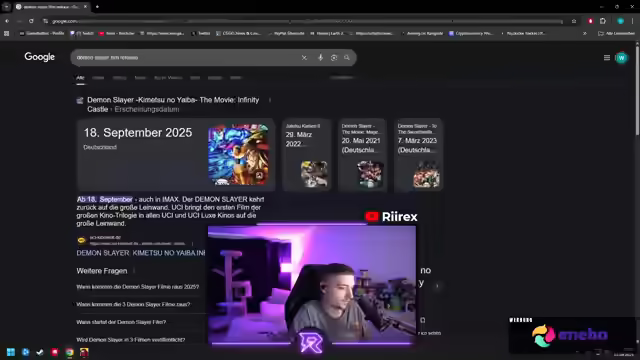The image size is (640, 360).
Task: Open the Google account avatar
Action: click(621, 58)
